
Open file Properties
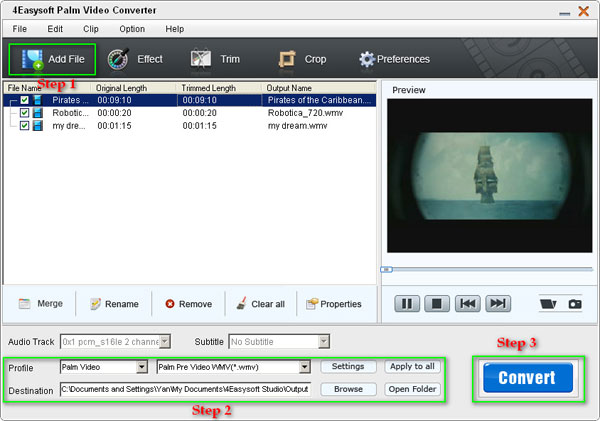tap(334, 304)
